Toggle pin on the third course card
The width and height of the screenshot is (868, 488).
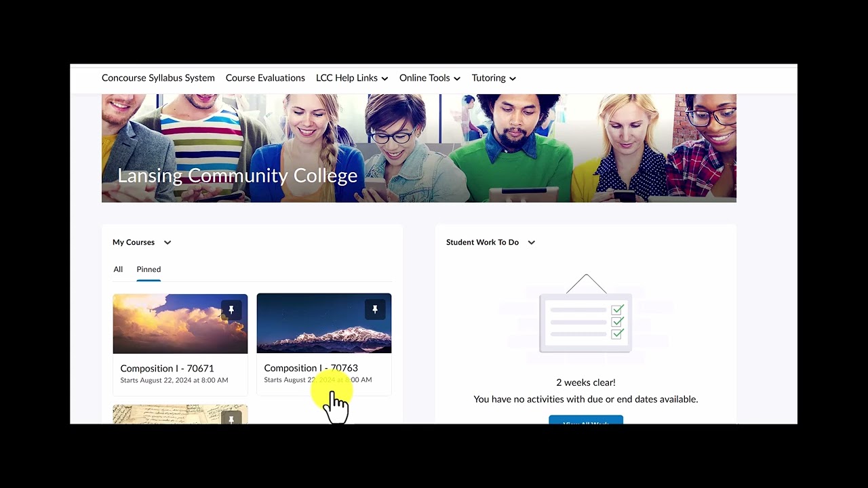point(231,418)
